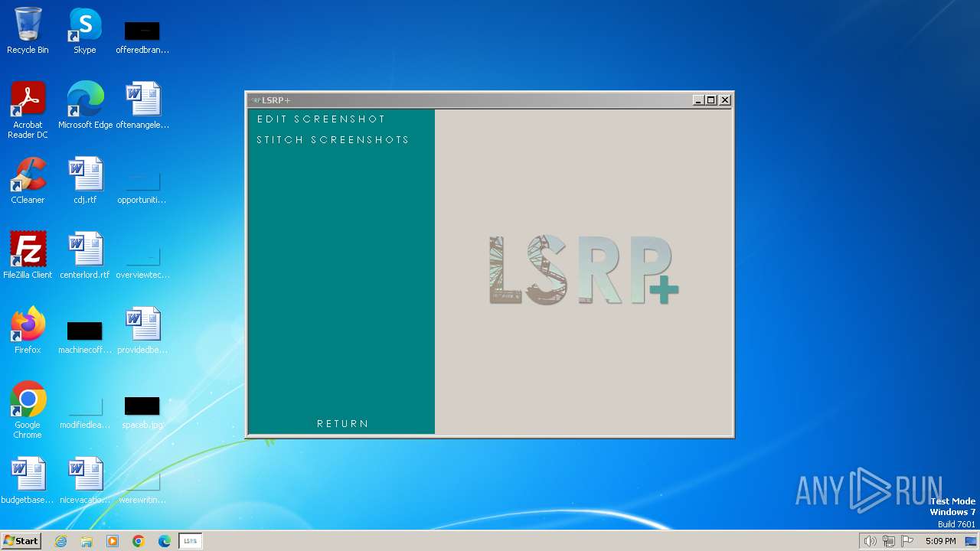Image resolution: width=980 pixels, height=551 pixels.
Task: Open the network tray icon
Action: pos(888,541)
